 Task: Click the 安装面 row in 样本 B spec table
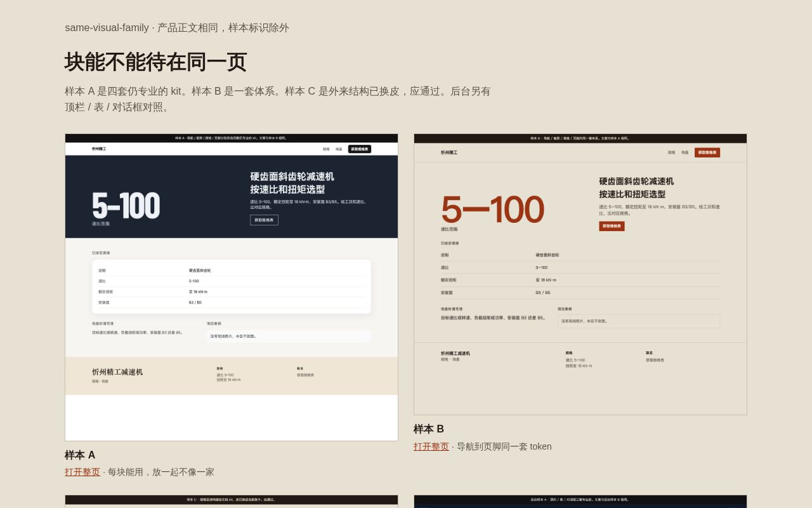pos(580,293)
